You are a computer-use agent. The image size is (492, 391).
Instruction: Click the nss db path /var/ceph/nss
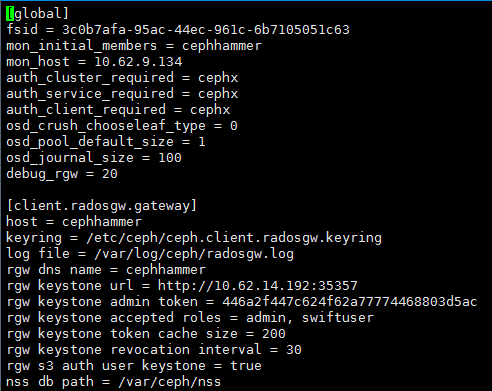click(170, 382)
